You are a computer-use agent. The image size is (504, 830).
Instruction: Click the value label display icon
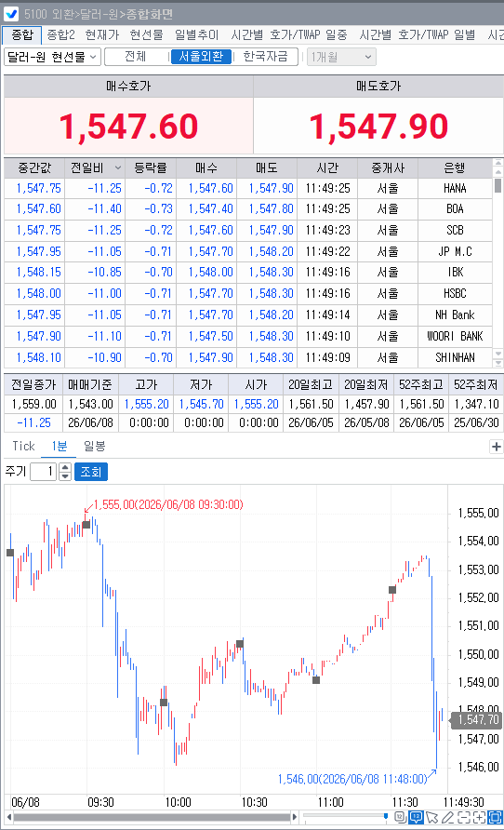coord(401,817)
